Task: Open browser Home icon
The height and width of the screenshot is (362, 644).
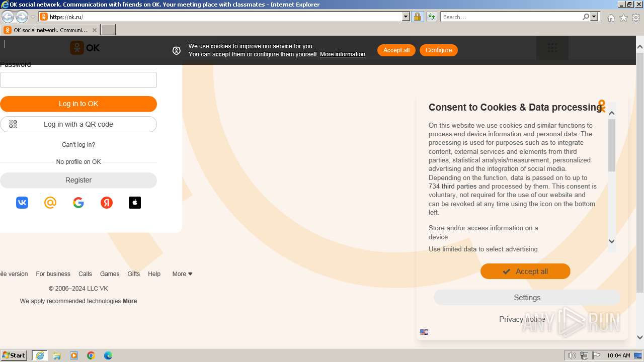Action: click(611, 18)
